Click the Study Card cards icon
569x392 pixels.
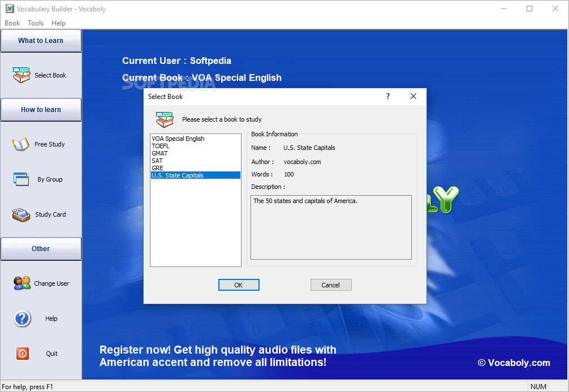click(21, 214)
